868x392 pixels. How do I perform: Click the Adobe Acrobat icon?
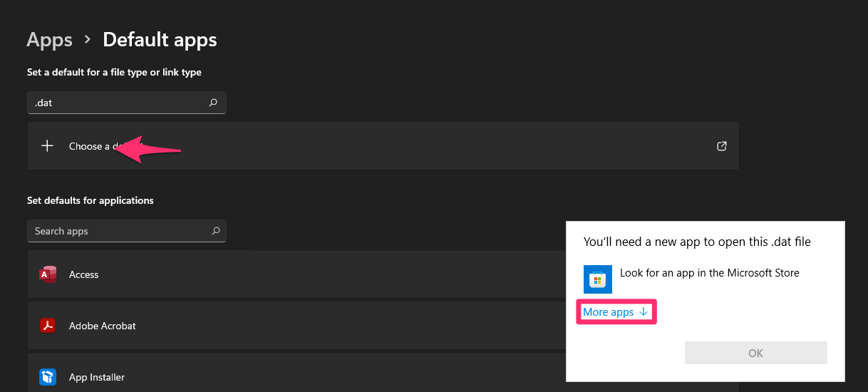click(x=48, y=326)
